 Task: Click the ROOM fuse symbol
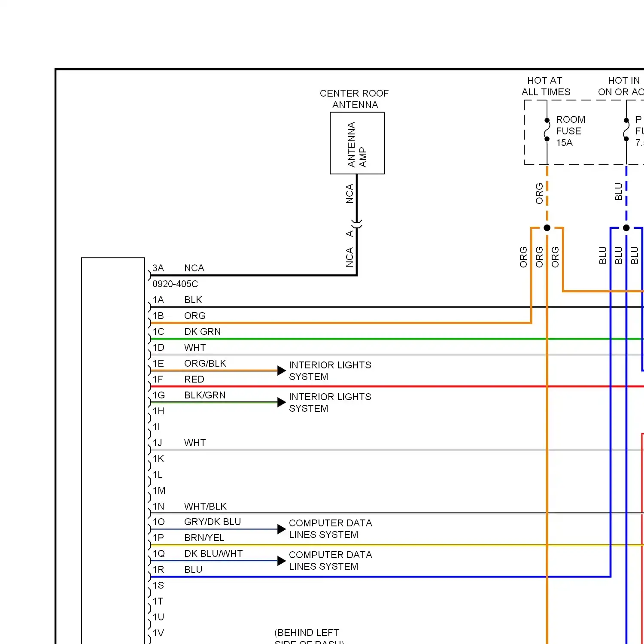(x=547, y=129)
